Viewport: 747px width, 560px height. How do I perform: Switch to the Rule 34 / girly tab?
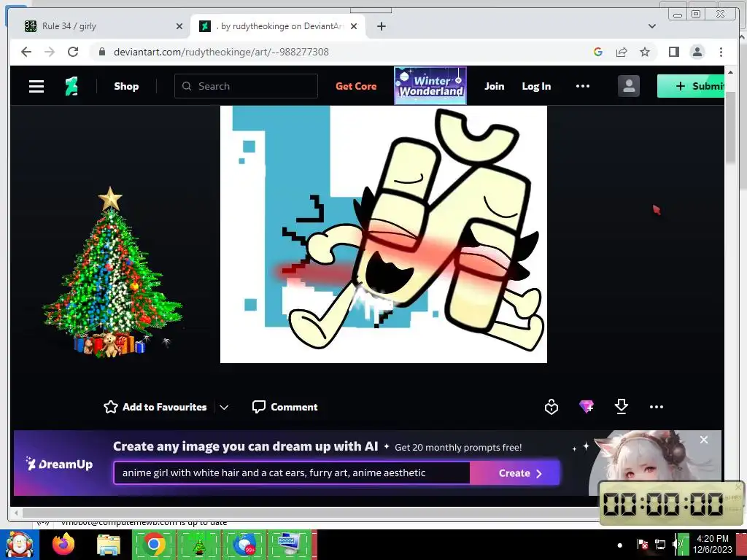pyautogui.click(x=102, y=26)
